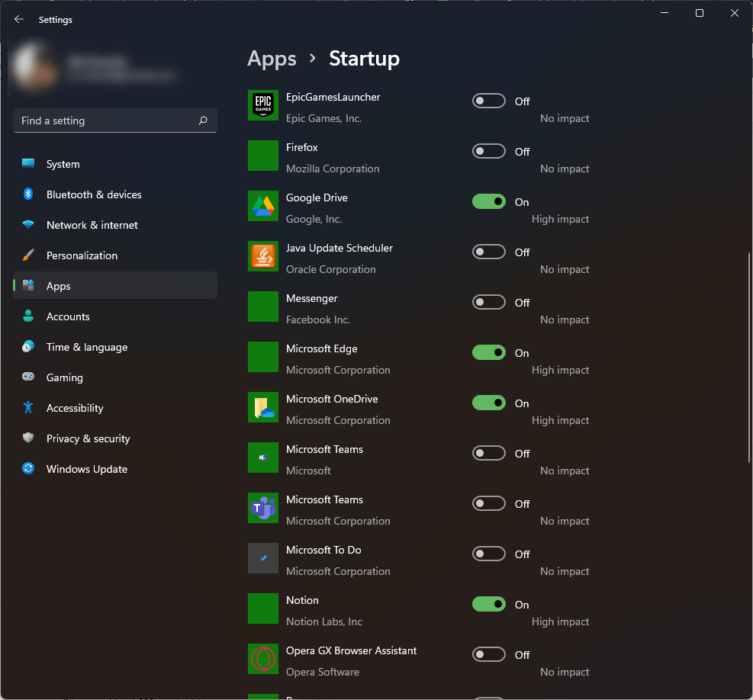Disable Google Drive startup toggle
The width and height of the screenshot is (753, 700).
point(489,201)
